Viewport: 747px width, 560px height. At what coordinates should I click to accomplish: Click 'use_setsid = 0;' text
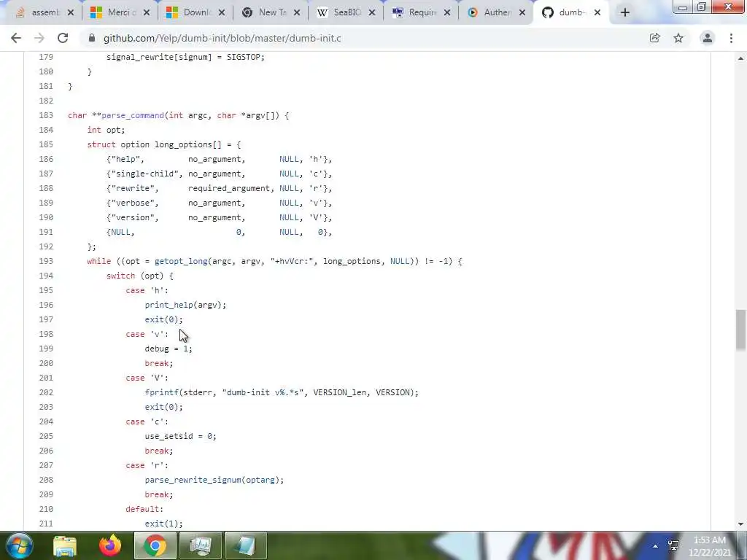181,436
